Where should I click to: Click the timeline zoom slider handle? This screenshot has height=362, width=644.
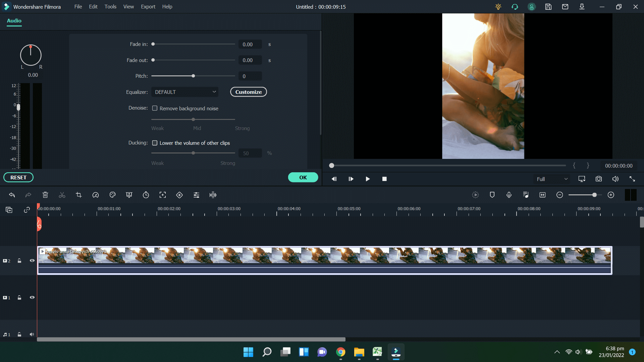(594, 195)
